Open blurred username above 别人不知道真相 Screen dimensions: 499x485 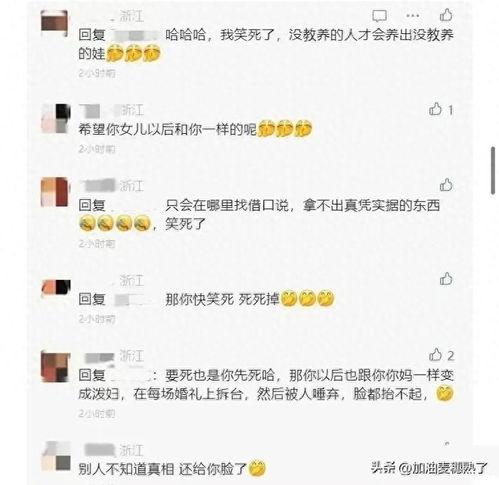(x=99, y=450)
